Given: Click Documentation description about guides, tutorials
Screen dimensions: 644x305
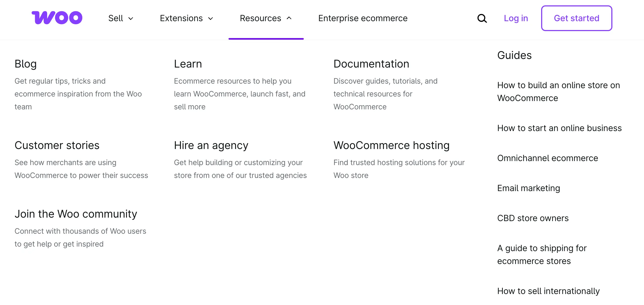Looking at the screenshot, I should (x=385, y=94).
